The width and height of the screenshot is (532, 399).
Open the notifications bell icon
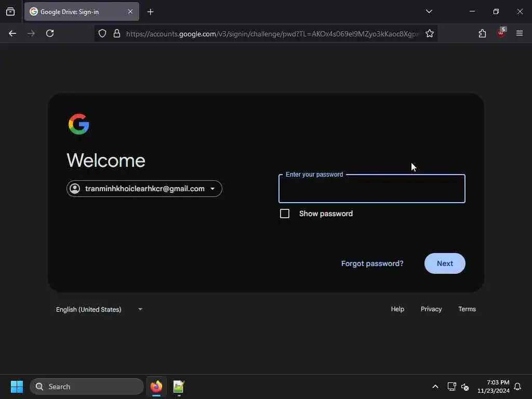pyautogui.click(x=517, y=387)
